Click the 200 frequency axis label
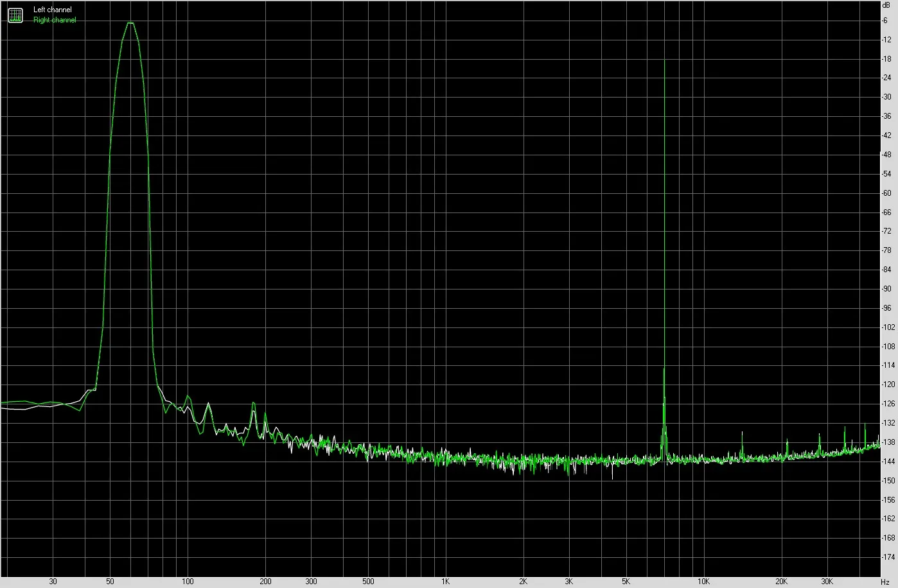 click(x=265, y=582)
